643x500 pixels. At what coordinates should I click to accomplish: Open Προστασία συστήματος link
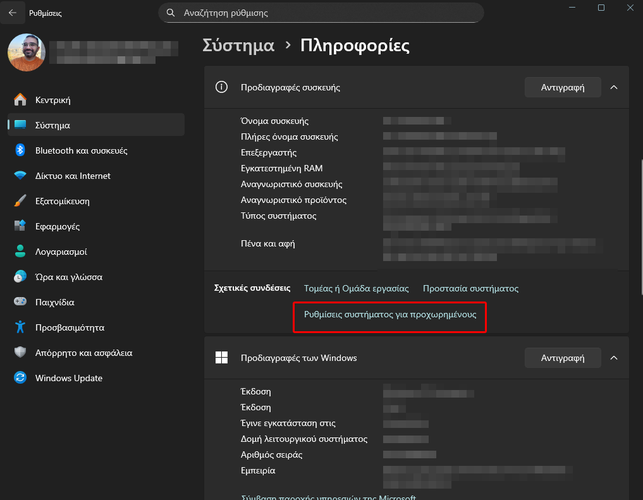click(x=470, y=288)
